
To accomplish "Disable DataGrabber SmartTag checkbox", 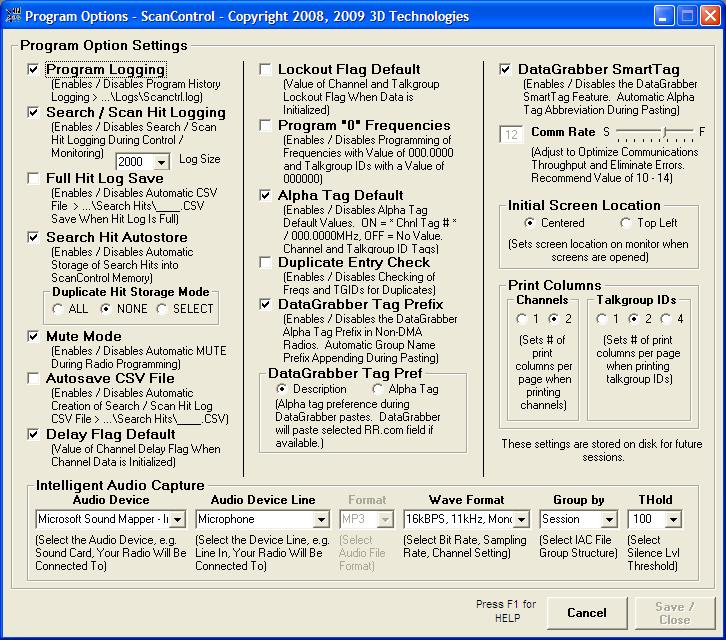I will pyautogui.click(x=505, y=69).
